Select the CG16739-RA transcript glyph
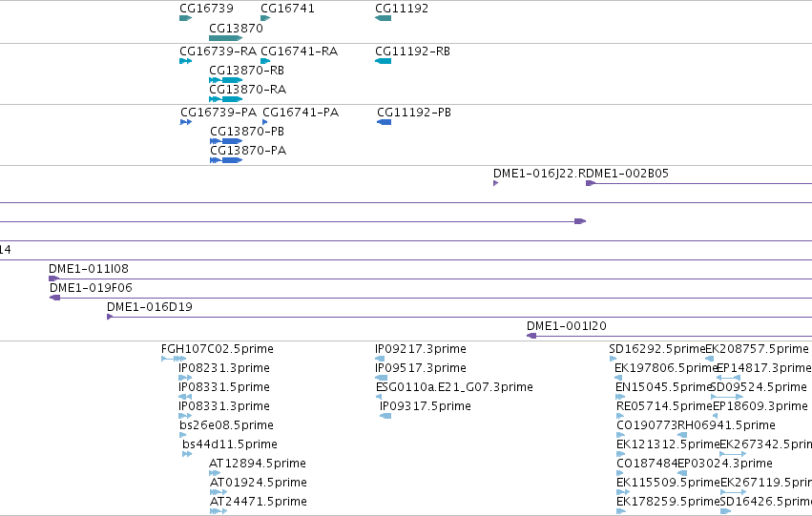This screenshot has width=812, height=516. tap(185, 61)
